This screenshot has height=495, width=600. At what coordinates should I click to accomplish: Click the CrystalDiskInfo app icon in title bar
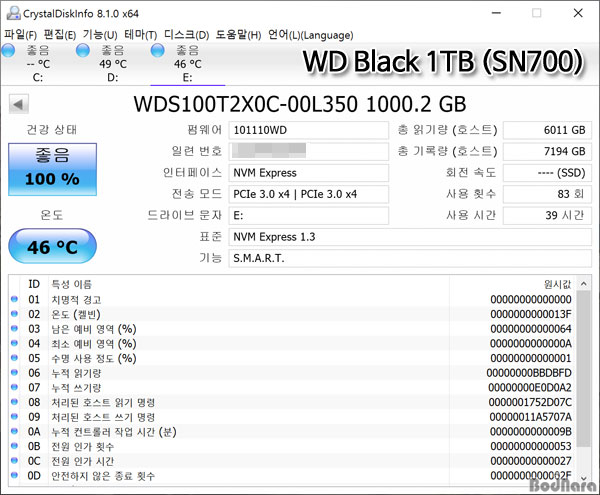13,13
